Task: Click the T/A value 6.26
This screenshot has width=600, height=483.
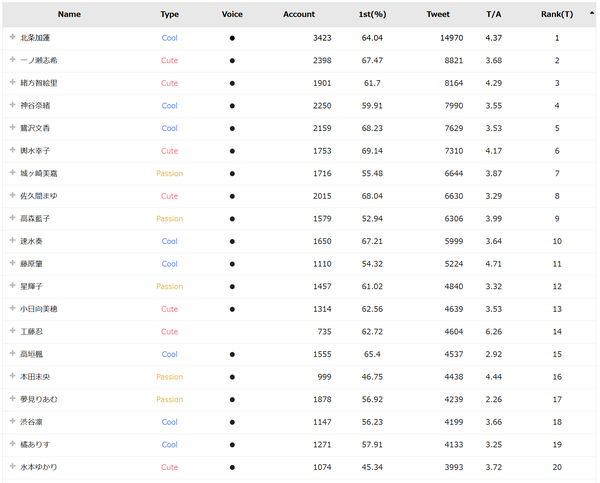Action: 494,331
